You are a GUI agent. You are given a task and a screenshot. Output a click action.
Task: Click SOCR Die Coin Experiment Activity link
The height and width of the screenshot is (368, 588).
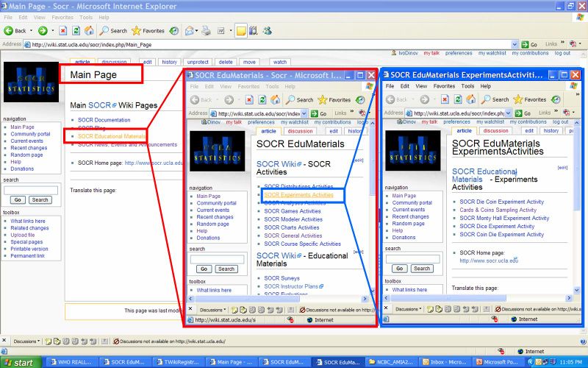pyautogui.click(x=501, y=202)
